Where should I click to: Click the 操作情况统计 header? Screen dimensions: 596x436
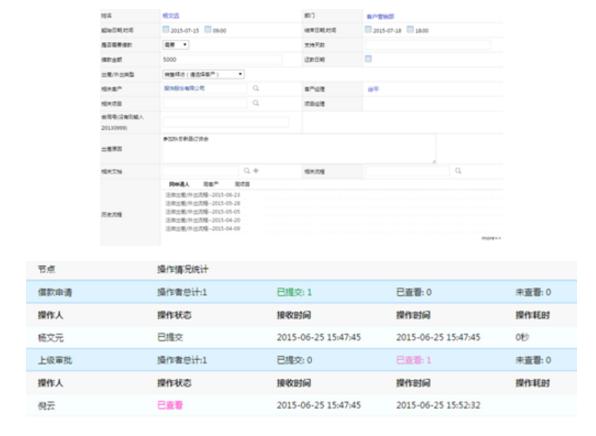point(182,270)
